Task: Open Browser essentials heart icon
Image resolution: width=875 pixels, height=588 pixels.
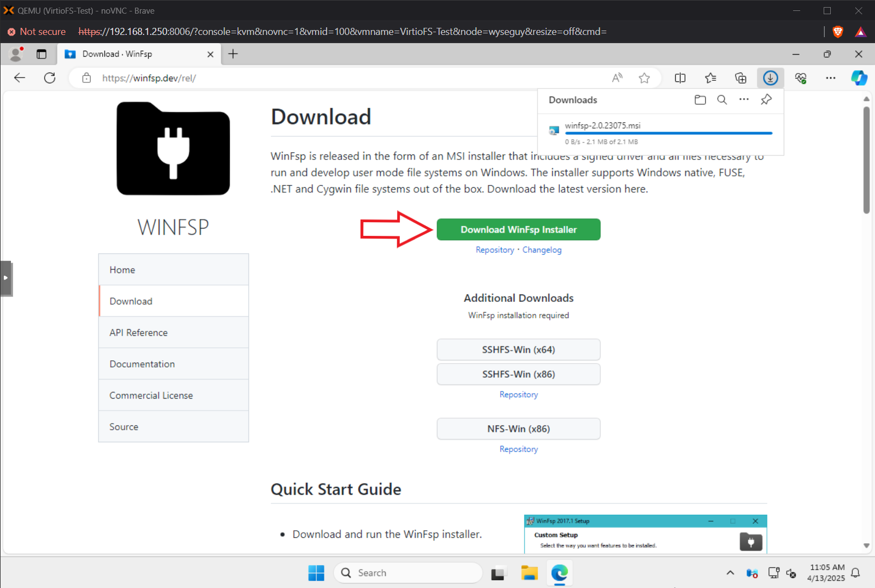Action: (801, 78)
